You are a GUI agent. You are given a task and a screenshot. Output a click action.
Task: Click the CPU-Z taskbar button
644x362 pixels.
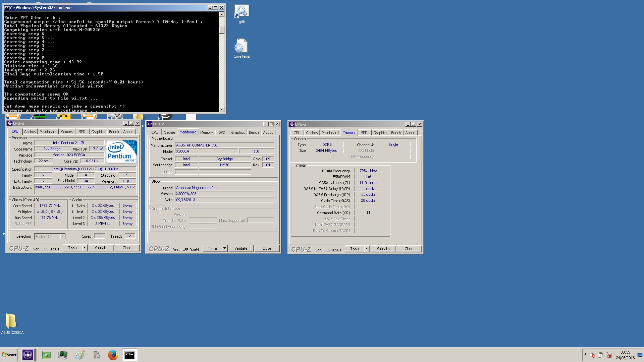[x=28, y=355]
